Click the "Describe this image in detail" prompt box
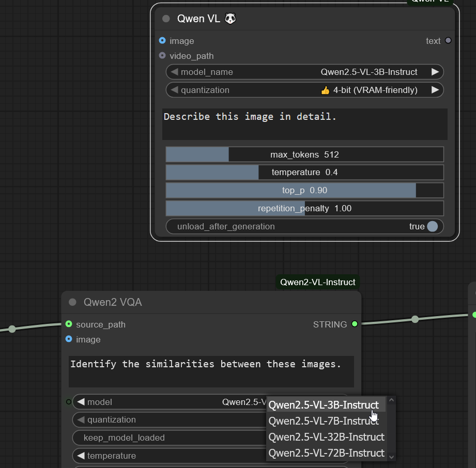Screen dimensions: 476x468 coord(304,124)
